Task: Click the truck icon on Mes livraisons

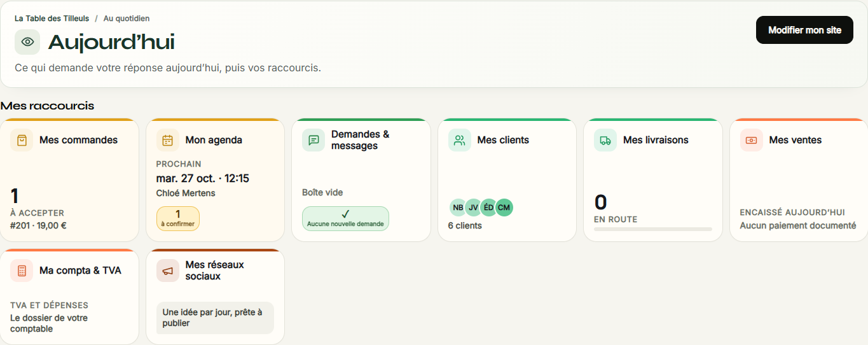Action: point(605,140)
